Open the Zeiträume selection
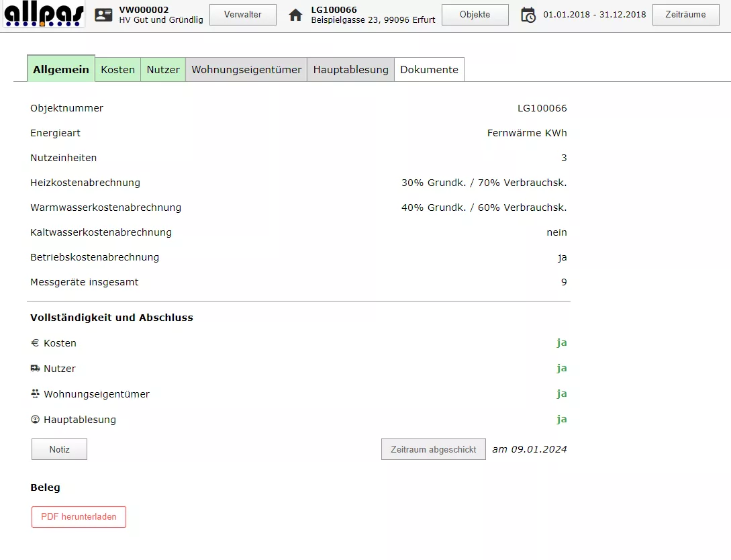 coord(685,15)
